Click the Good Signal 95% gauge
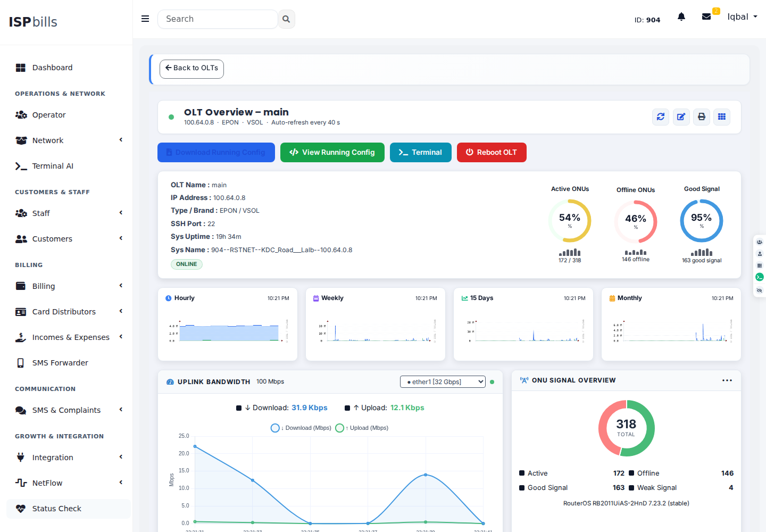 tap(702, 221)
